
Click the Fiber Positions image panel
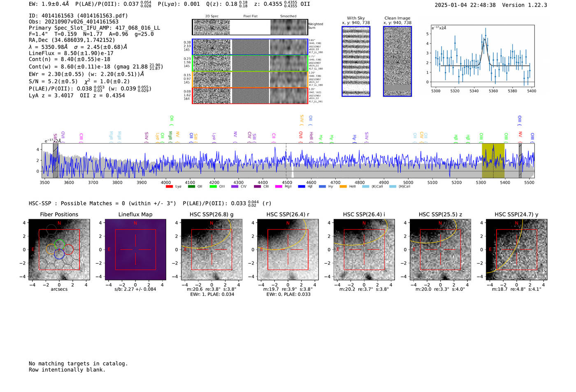pyautogui.click(x=59, y=250)
